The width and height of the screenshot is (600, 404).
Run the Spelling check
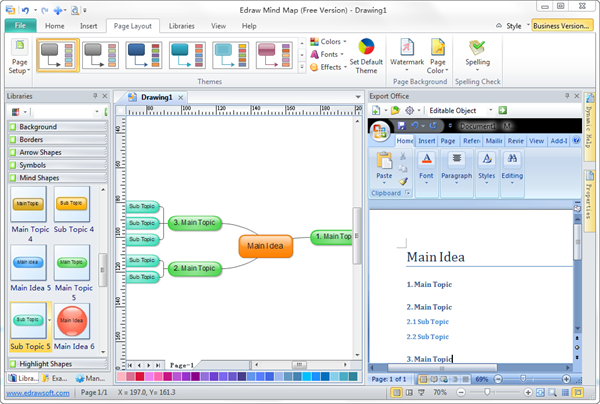coord(477,56)
